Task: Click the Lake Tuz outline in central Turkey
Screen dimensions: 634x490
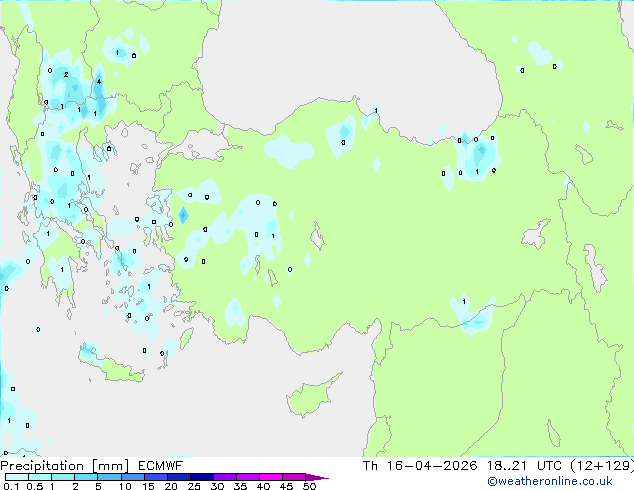Action: 317,239
